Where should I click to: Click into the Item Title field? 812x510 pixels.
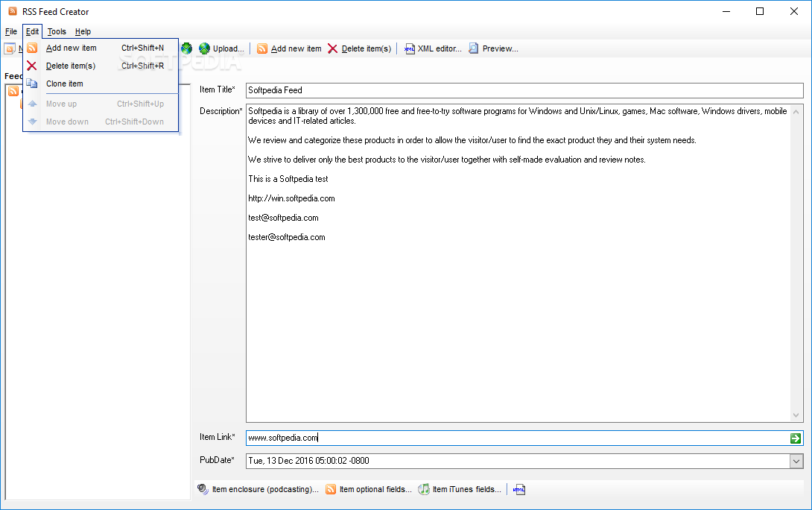click(524, 90)
